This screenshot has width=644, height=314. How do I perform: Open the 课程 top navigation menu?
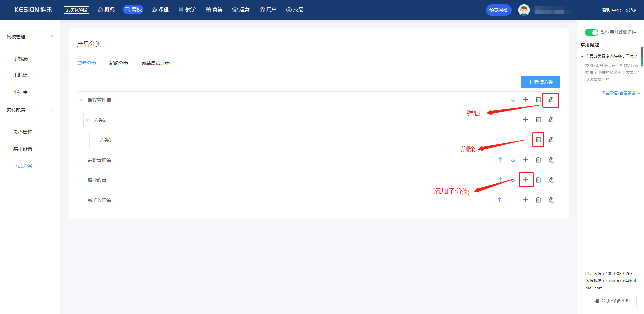[160, 10]
